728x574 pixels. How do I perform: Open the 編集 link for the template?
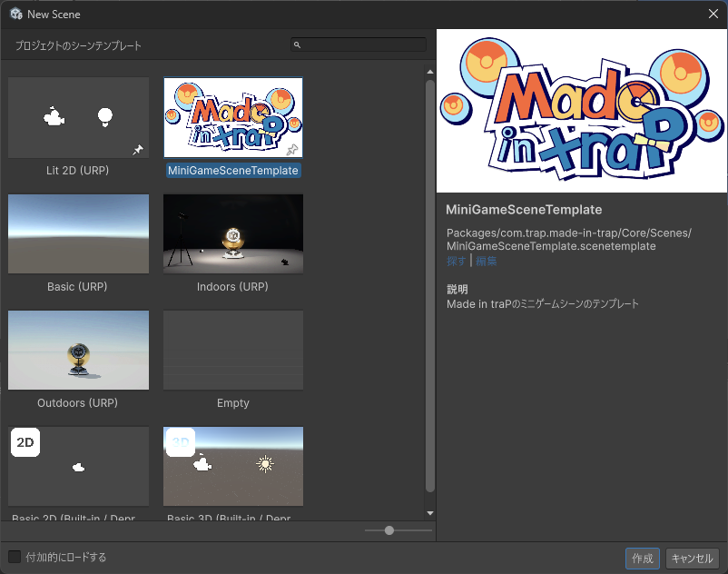tap(487, 261)
